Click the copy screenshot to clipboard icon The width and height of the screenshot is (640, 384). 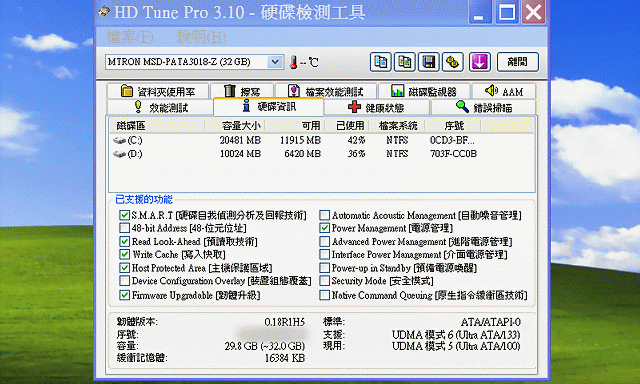click(x=404, y=62)
